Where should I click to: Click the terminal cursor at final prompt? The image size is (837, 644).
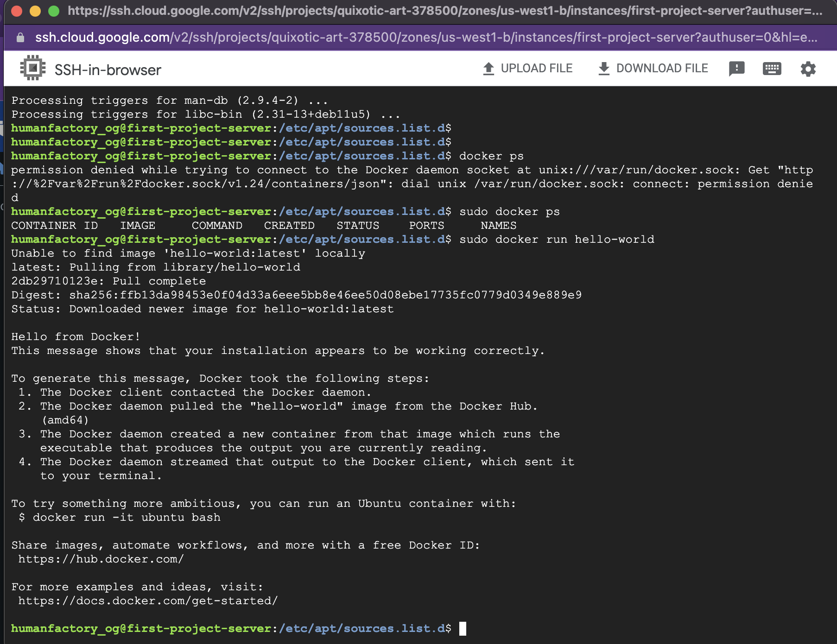coord(463,629)
